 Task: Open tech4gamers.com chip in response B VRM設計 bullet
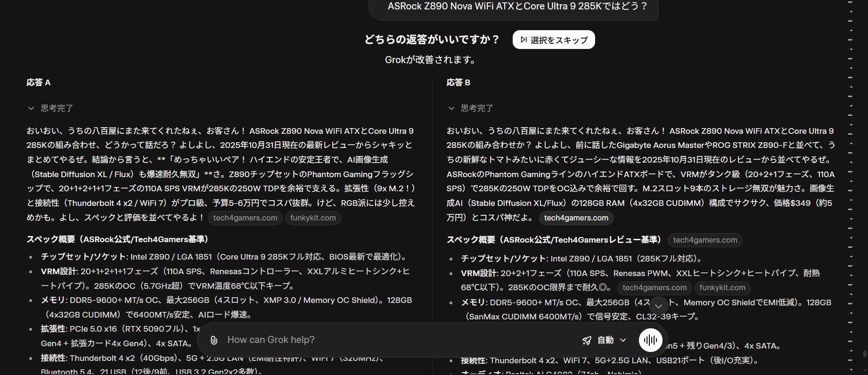pyautogui.click(x=654, y=288)
